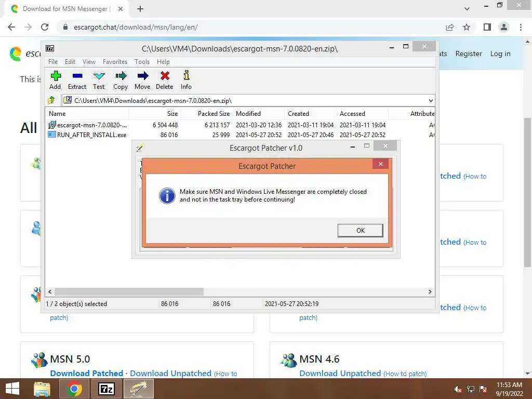Click the RUN_AFTER_INSTALL.exe file icon
This screenshot has height=399, width=532.
(52, 135)
